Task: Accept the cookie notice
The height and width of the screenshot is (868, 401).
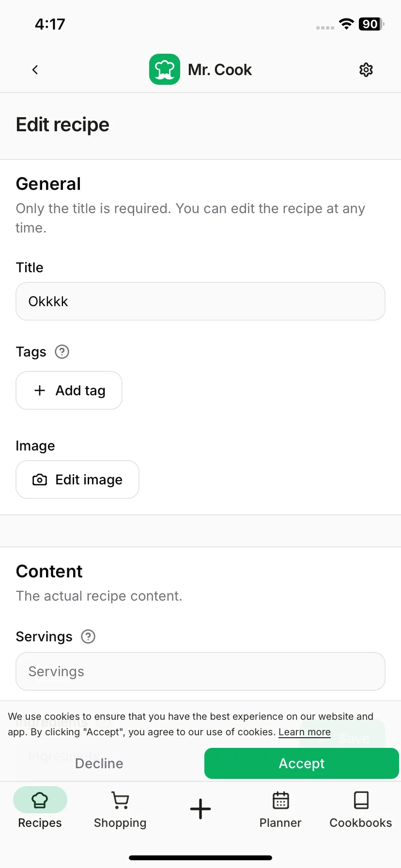Action: (301, 763)
